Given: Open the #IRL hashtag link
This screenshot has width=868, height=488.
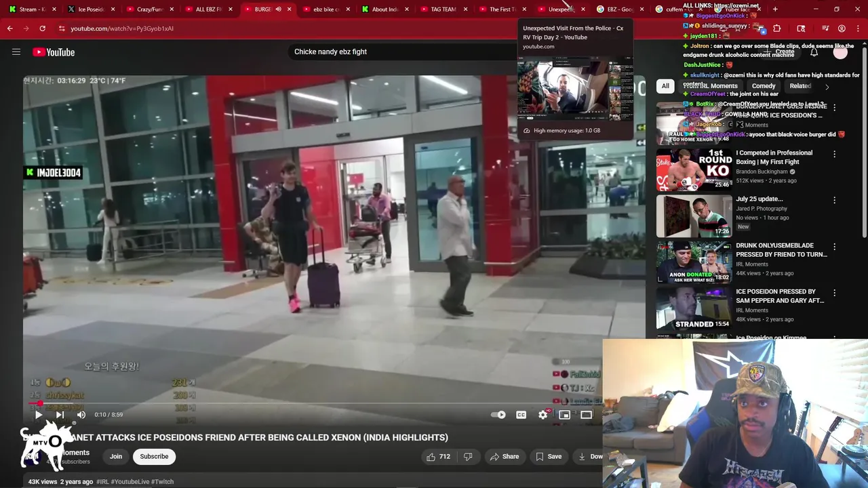Looking at the screenshot, I should coord(102,482).
